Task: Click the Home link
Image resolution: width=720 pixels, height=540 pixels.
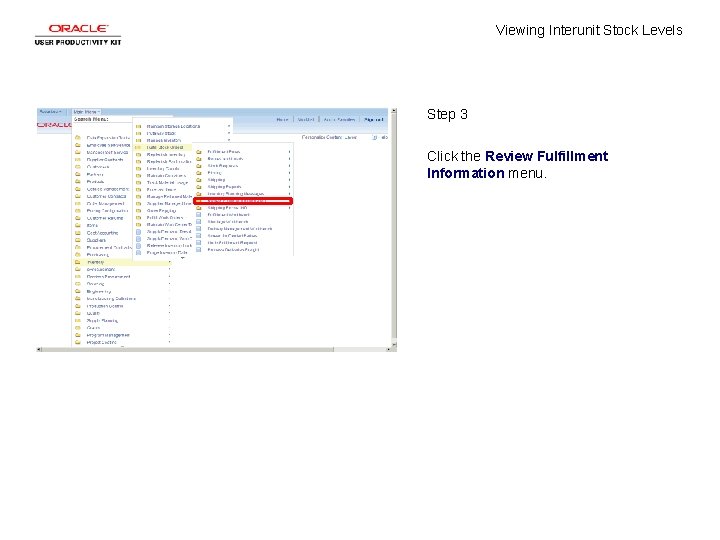Action: [x=282, y=119]
